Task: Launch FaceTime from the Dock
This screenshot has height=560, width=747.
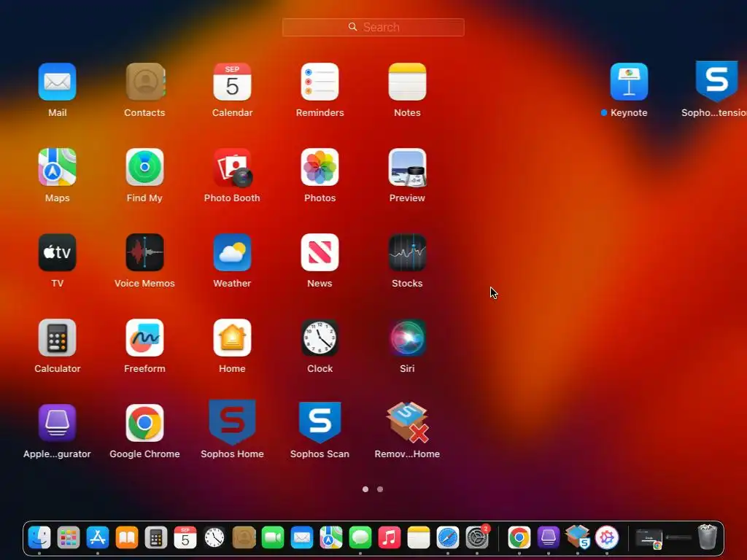Action: (273, 538)
